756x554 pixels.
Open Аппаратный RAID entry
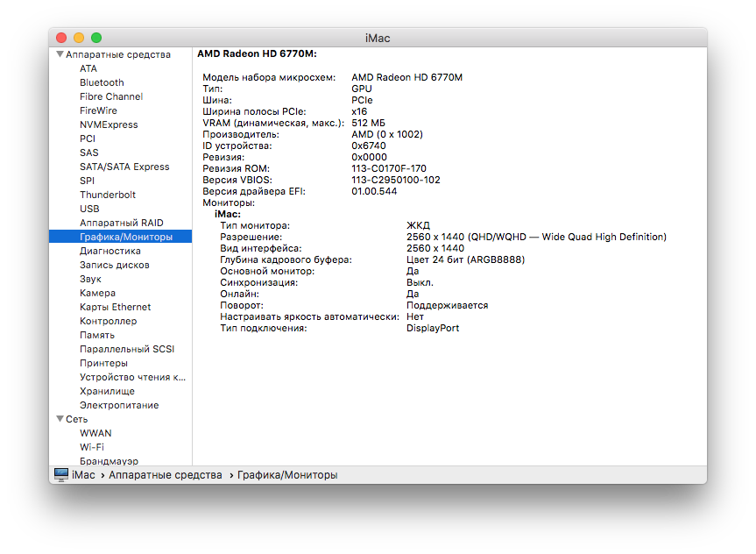(x=122, y=223)
